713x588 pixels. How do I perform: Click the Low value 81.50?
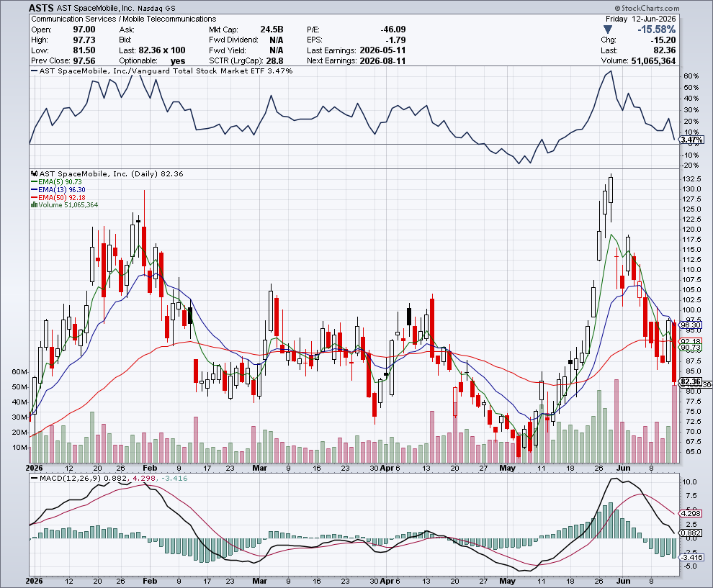(84, 50)
